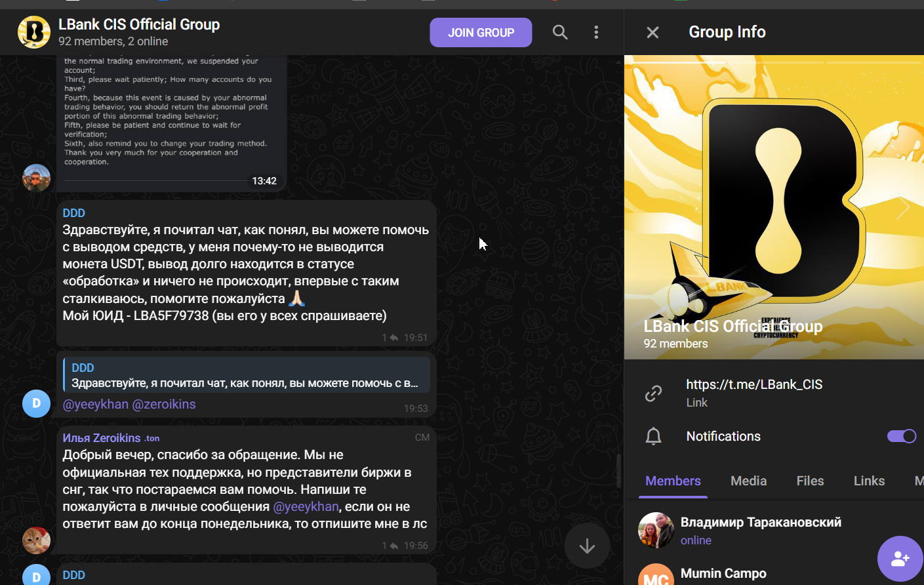The width and height of the screenshot is (924, 585).
Task: Click the @zeroikins mention
Action: (164, 405)
